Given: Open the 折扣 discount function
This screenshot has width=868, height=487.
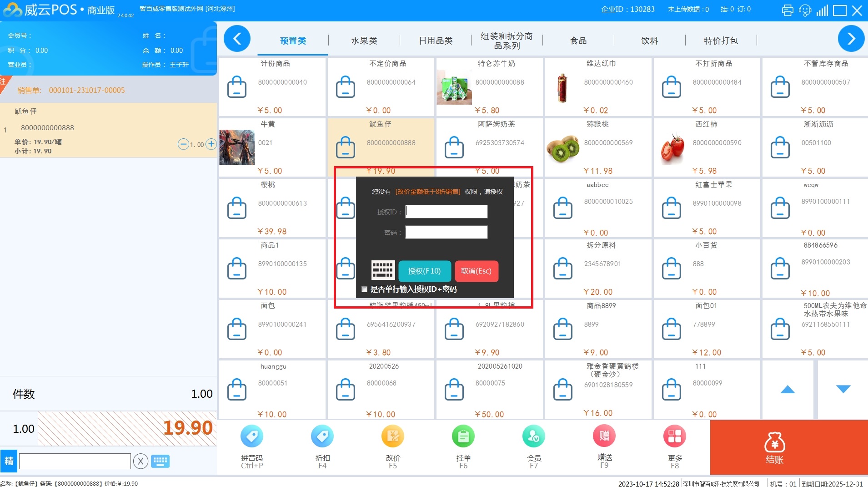Looking at the screenshot, I should [x=322, y=436].
